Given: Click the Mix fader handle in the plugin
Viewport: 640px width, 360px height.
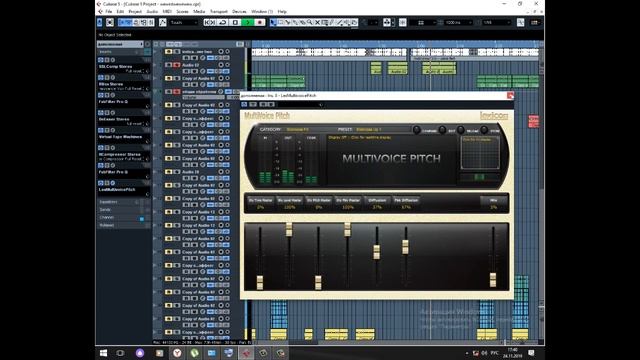Looking at the screenshot, I should [493, 280].
